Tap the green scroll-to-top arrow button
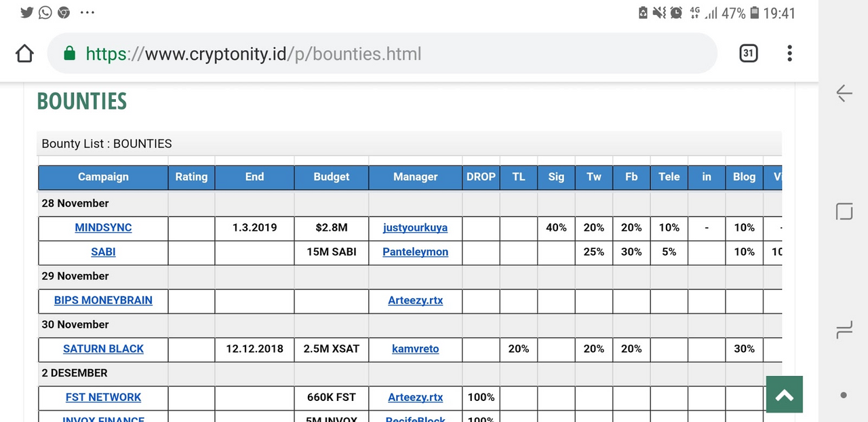The image size is (868, 422). 785,394
